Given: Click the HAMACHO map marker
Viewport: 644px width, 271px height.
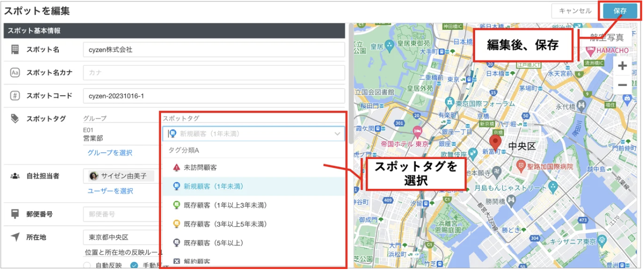Looking at the screenshot, I should click(592, 51).
